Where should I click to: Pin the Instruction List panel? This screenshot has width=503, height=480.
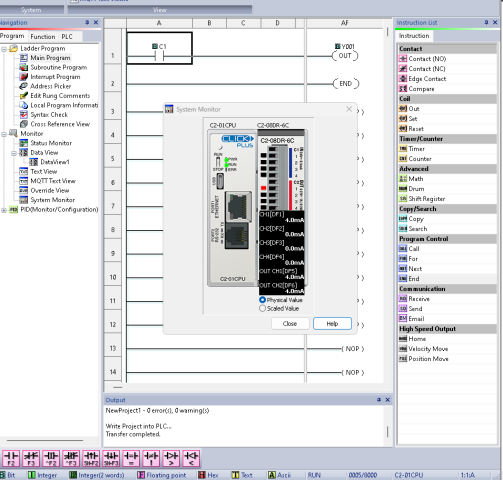click(x=486, y=22)
